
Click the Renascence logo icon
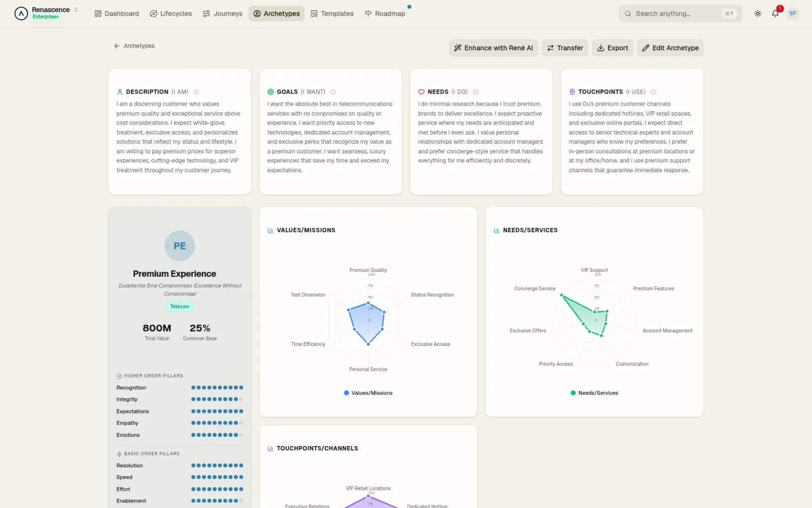click(21, 13)
